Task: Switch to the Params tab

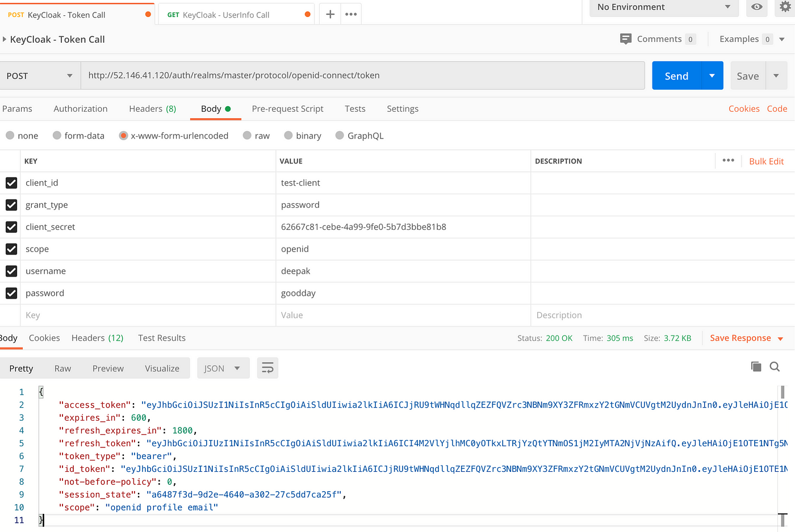Action: point(17,108)
